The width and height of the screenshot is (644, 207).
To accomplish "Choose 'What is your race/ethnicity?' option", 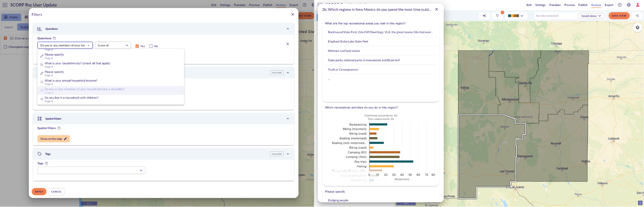I will pyautogui.click(x=111, y=65).
